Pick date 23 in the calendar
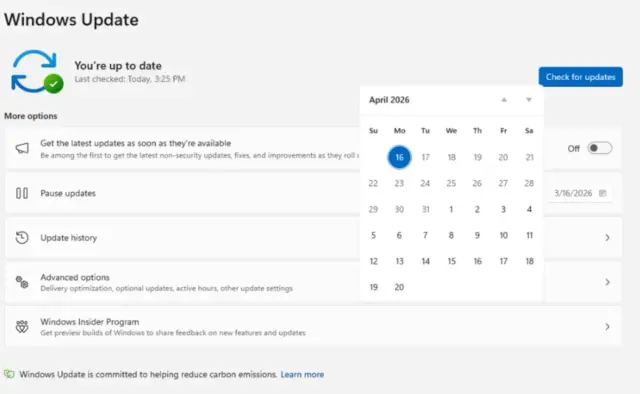 [399, 183]
